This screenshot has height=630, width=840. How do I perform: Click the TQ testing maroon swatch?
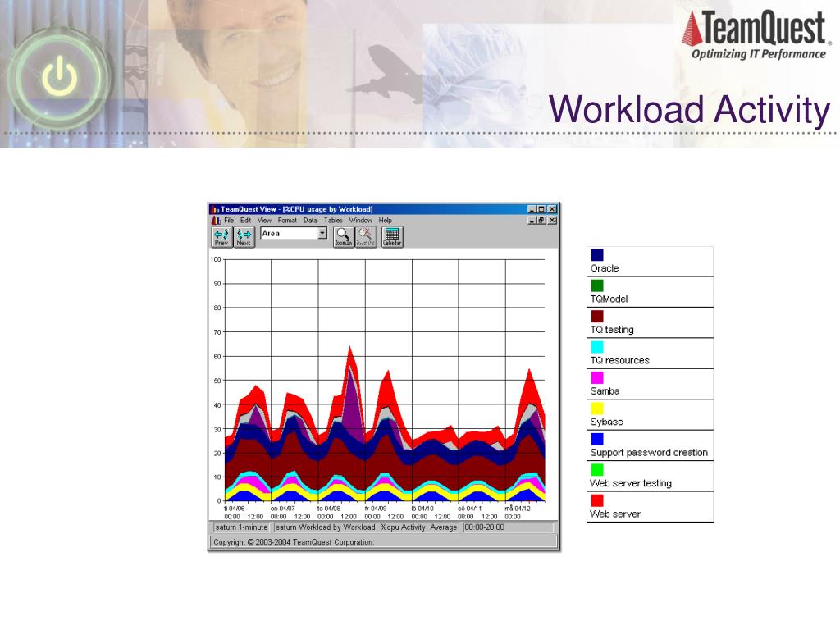tap(597, 316)
